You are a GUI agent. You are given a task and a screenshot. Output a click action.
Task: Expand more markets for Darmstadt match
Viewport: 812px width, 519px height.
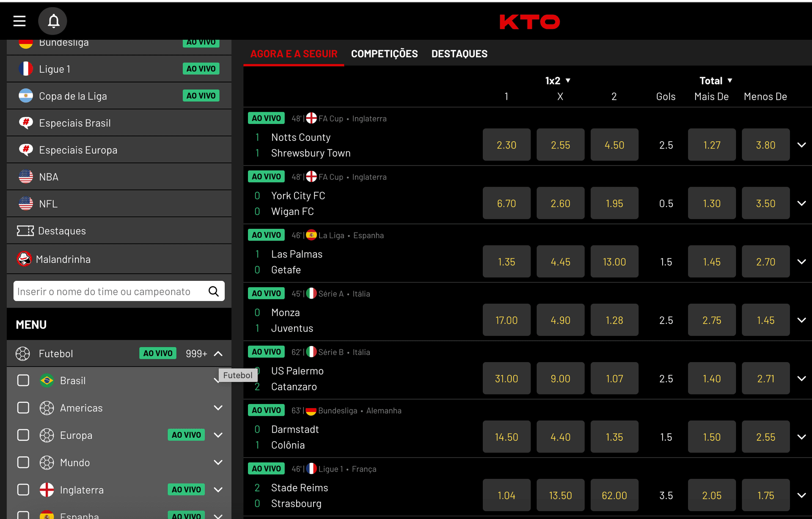pos(801,437)
